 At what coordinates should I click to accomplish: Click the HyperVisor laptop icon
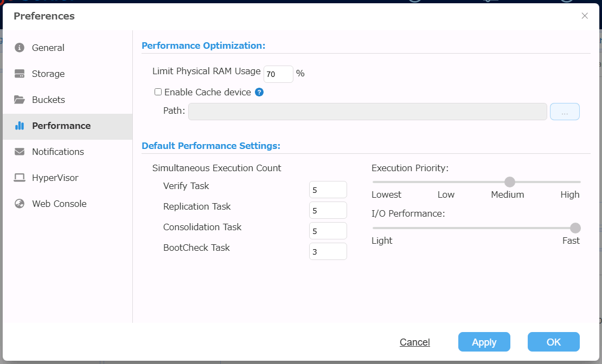[x=20, y=178]
